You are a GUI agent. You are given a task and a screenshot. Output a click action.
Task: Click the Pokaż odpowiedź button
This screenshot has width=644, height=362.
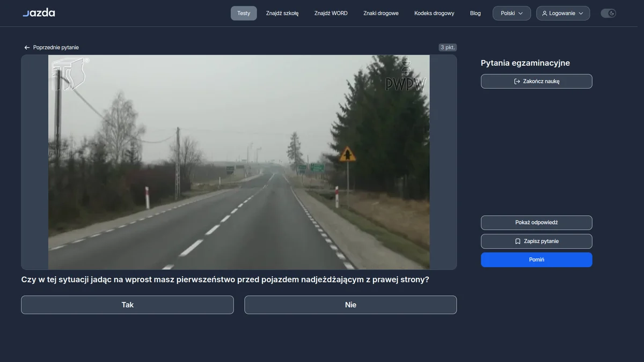point(537,223)
